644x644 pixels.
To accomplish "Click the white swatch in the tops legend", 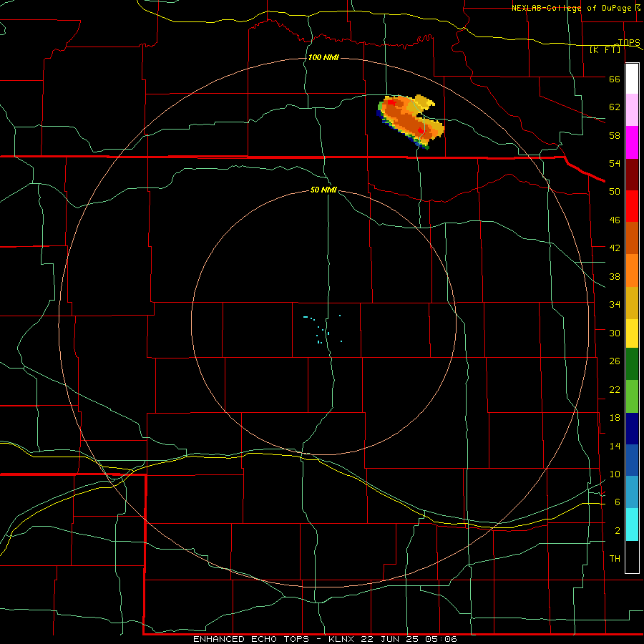I will tap(632, 79).
